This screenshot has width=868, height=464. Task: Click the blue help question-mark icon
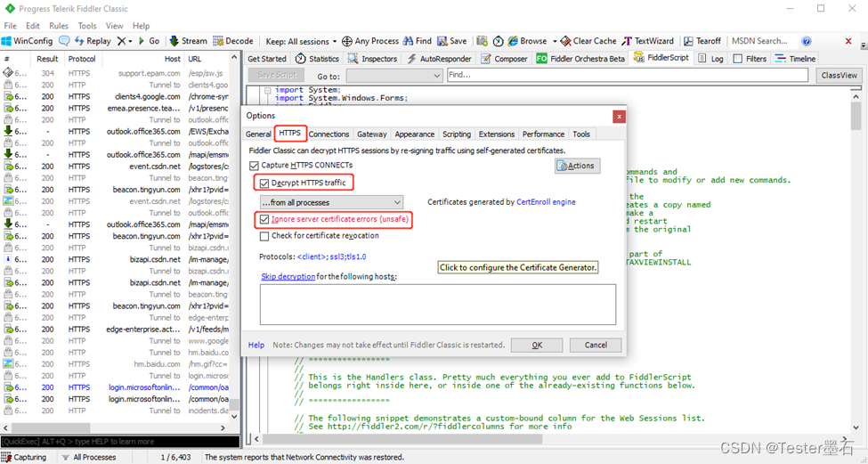(807, 41)
